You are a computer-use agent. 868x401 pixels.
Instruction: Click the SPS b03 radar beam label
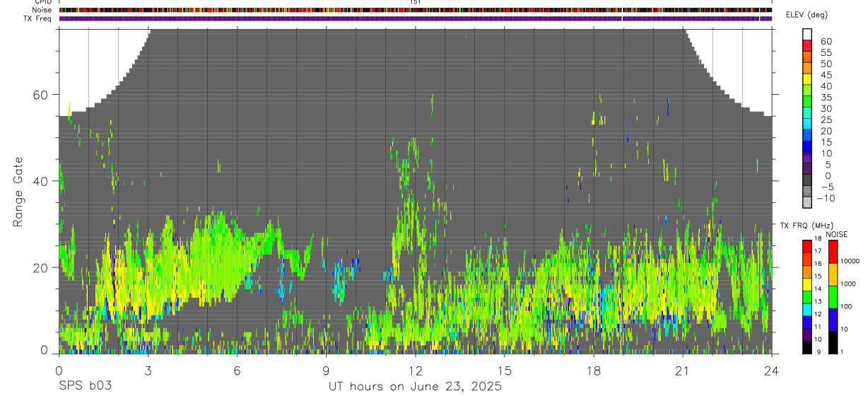point(85,385)
